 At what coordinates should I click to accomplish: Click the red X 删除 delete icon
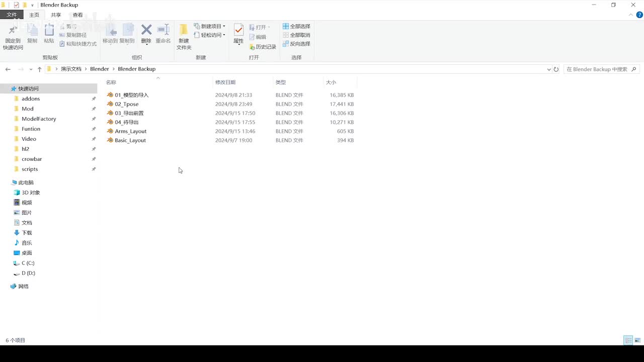146,30
